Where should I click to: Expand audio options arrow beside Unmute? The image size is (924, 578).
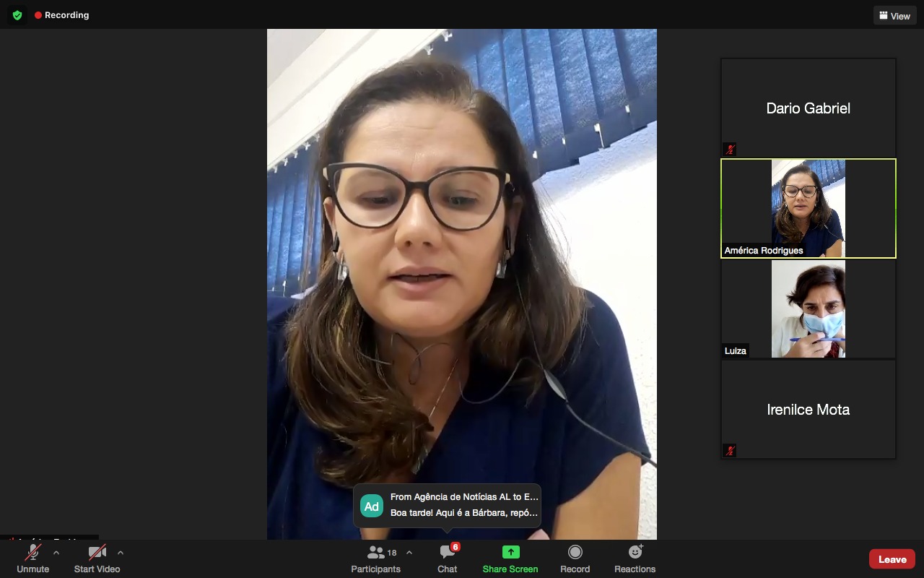[x=56, y=553]
